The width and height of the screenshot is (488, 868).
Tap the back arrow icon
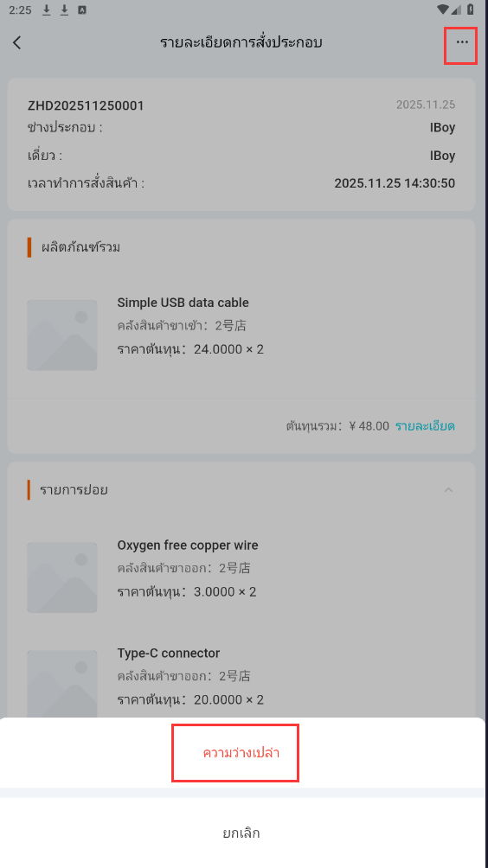pos(17,42)
